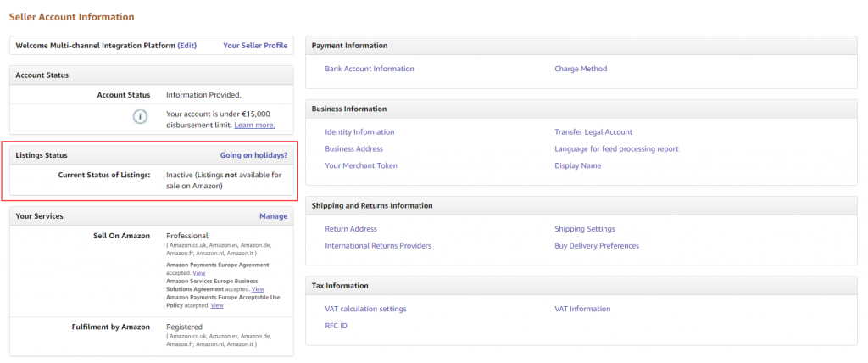Go to Identity Information
The image size is (868, 363).
pyautogui.click(x=359, y=132)
